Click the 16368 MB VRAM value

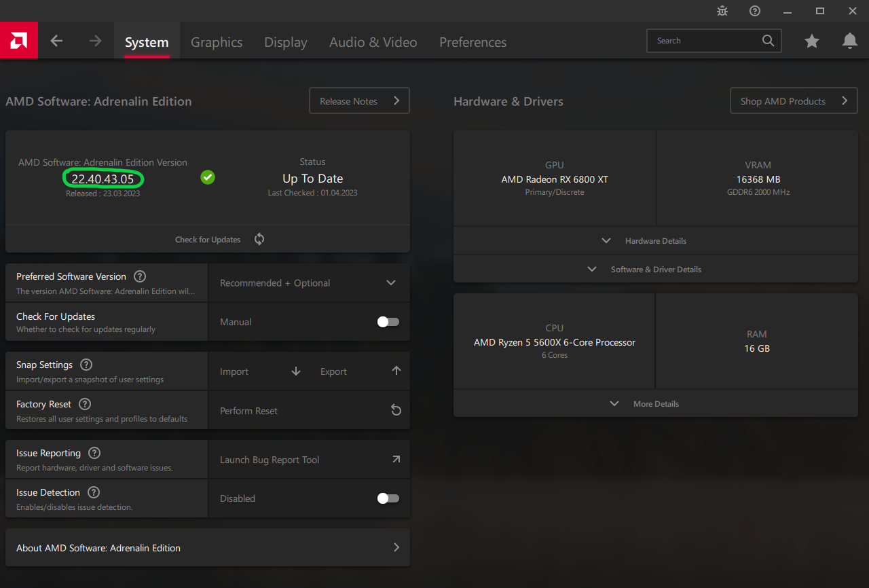[x=758, y=179]
